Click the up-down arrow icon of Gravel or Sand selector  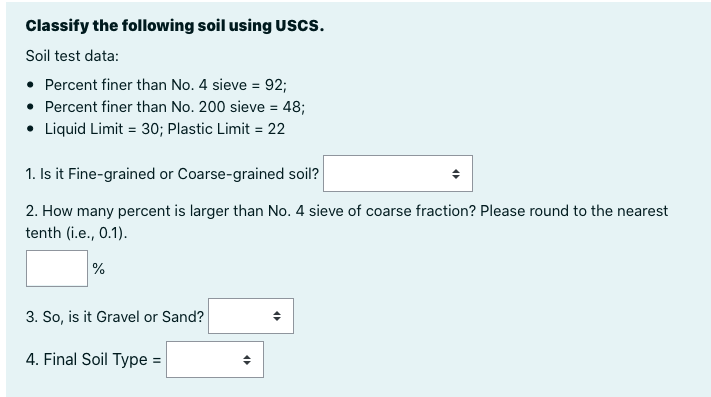tap(277, 316)
